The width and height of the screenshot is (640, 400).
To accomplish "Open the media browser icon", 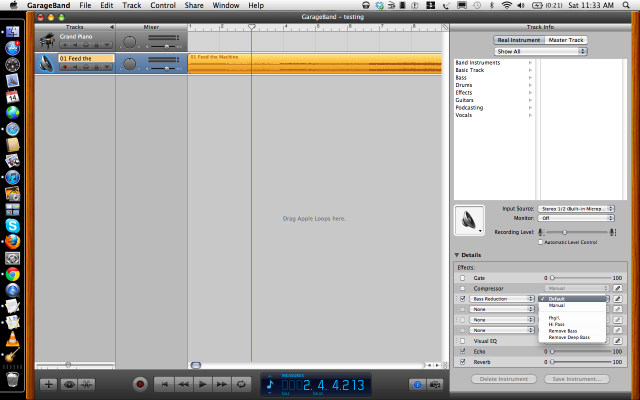I will [435, 384].
